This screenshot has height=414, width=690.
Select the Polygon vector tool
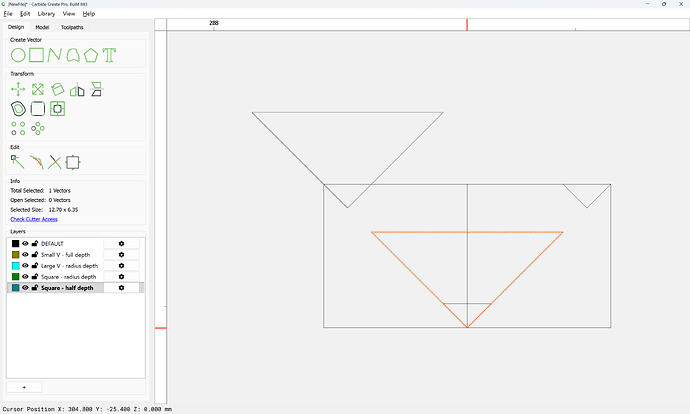(91, 55)
